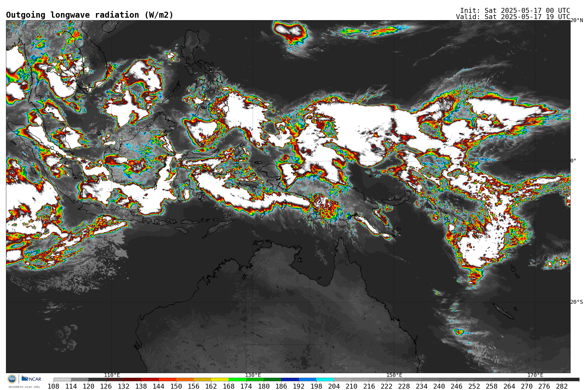The image size is (588, 390).
Task: Click the colorbar value 240
Action: coord(439,386)
